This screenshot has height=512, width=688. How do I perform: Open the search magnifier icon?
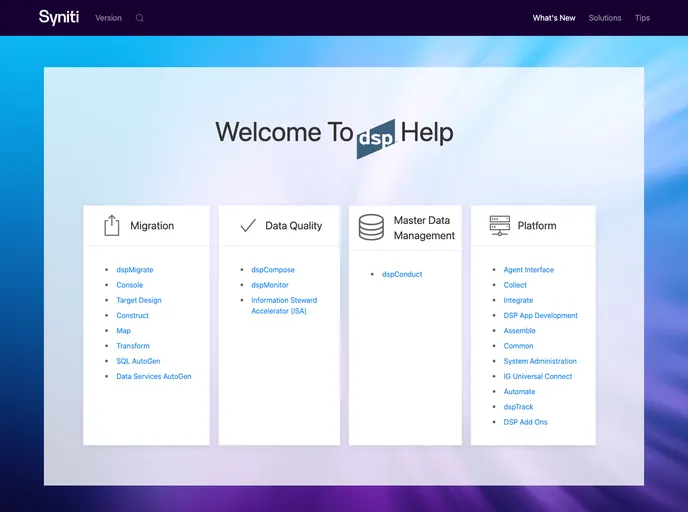139,18
